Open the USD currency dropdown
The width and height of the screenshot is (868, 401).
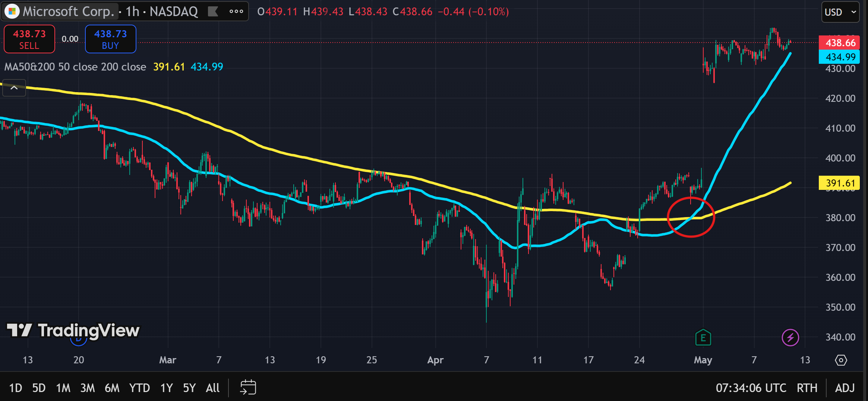point(840,12)
